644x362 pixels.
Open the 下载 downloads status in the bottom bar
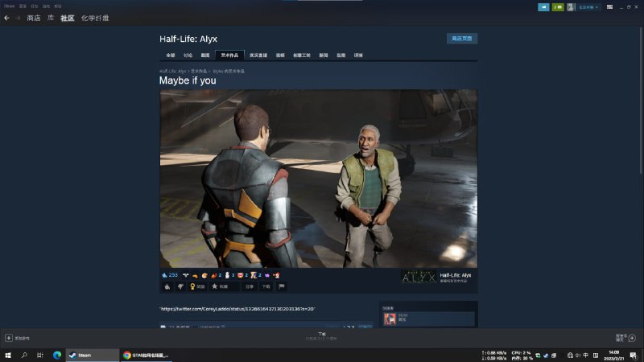(321, 336)
